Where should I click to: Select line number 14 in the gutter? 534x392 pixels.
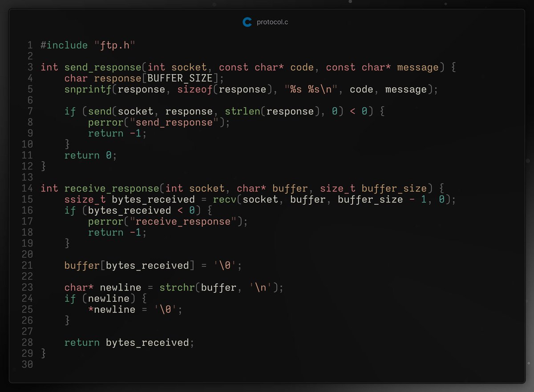coord(27,188)
